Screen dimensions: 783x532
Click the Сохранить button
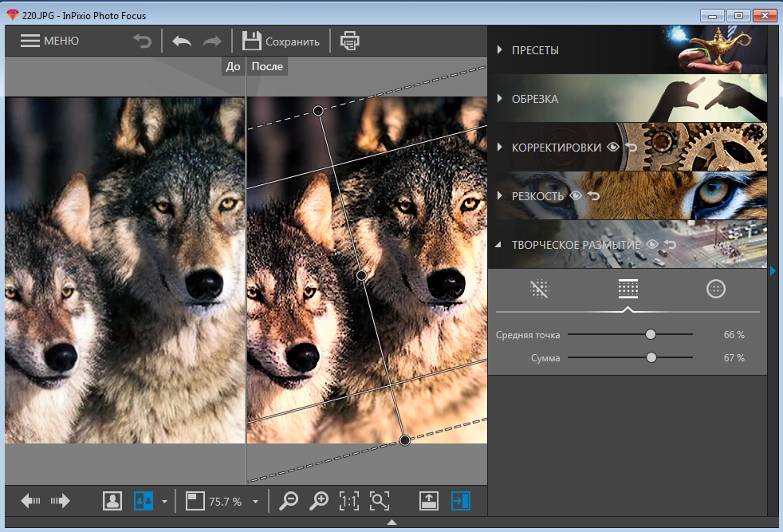click(x=281, y=41)
